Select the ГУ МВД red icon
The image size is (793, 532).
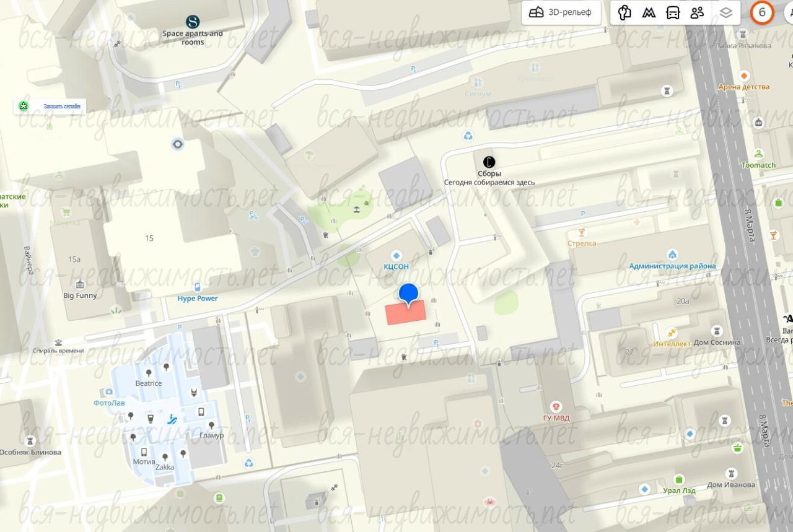(556, 406)
